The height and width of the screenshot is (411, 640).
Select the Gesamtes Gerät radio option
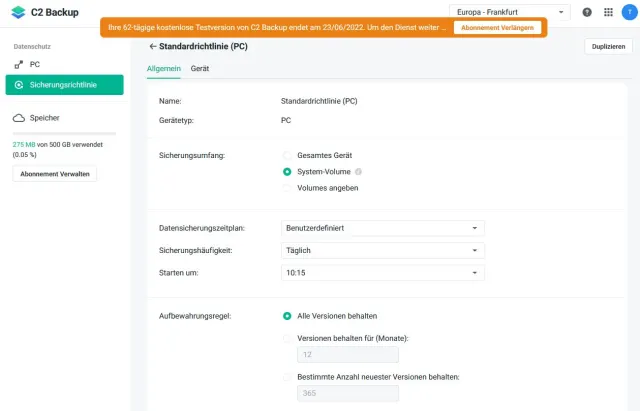pos(287,155)
